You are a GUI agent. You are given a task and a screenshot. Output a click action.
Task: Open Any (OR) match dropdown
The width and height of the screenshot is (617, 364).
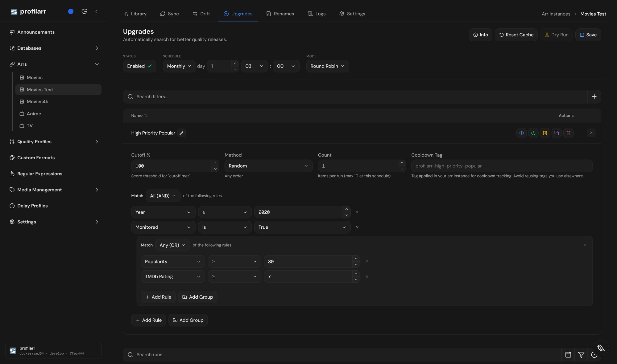tap(172, 245)
